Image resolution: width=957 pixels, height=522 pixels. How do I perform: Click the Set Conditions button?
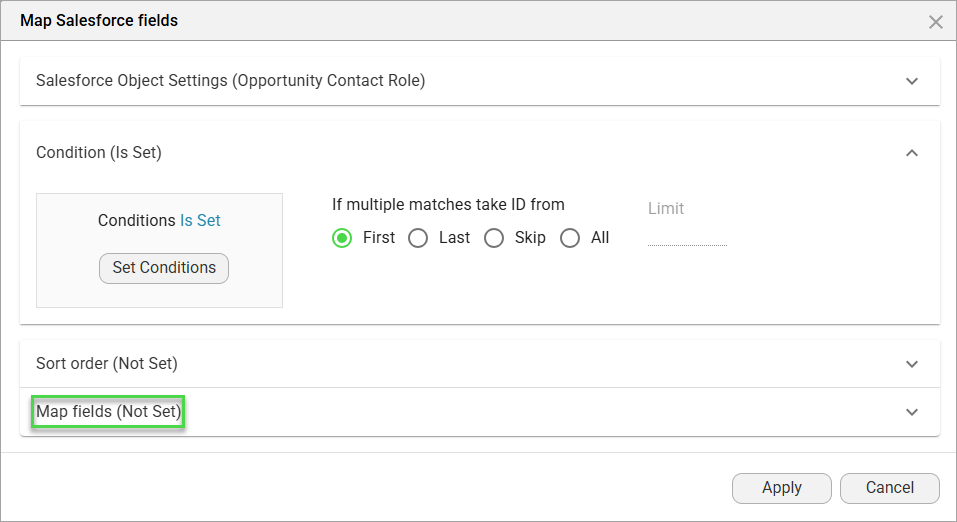164,268
